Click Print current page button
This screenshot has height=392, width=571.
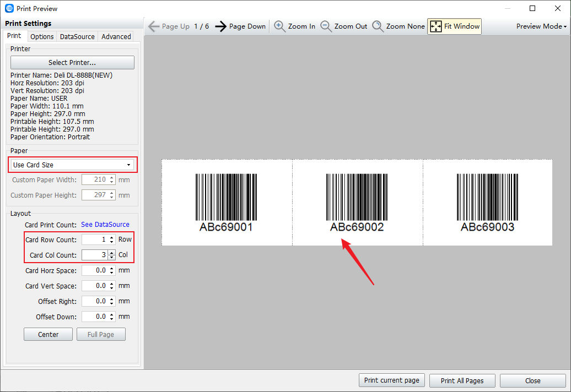click(392, 380)
